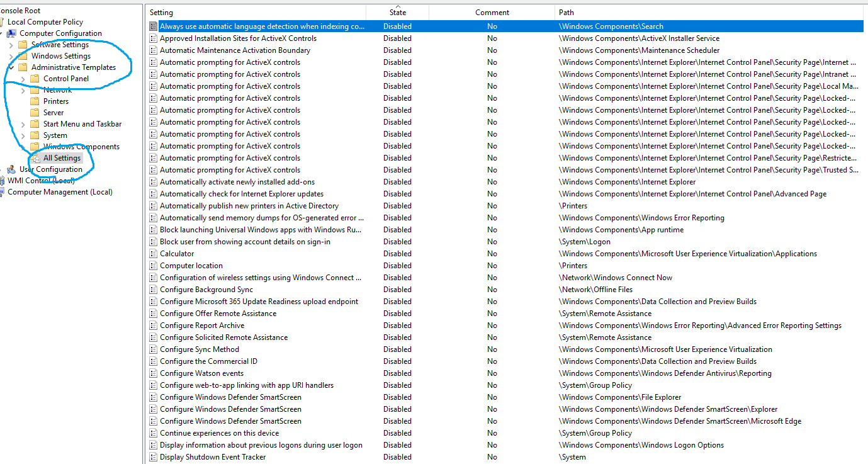The height and width of the screenshot is (464, 868).
Task: Click policy icon for Approved Installation Sites
Action: [154, 38]
